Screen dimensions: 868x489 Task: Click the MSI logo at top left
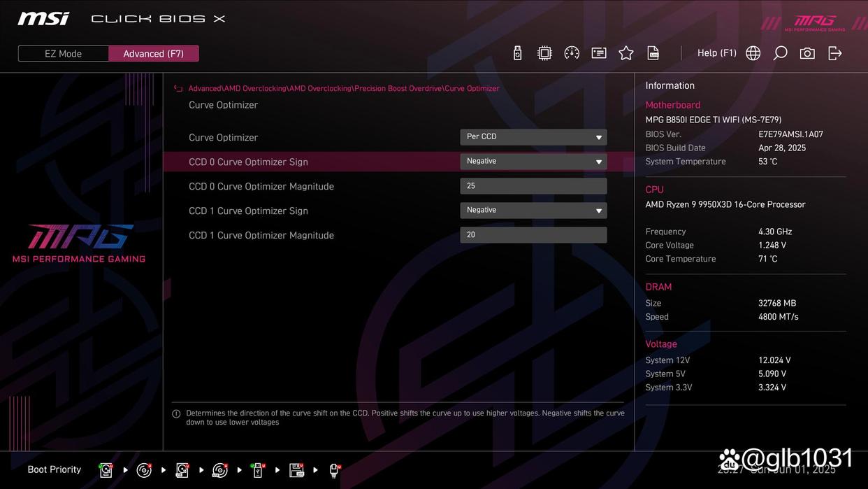pyautogui.click(x=43, y=19)
